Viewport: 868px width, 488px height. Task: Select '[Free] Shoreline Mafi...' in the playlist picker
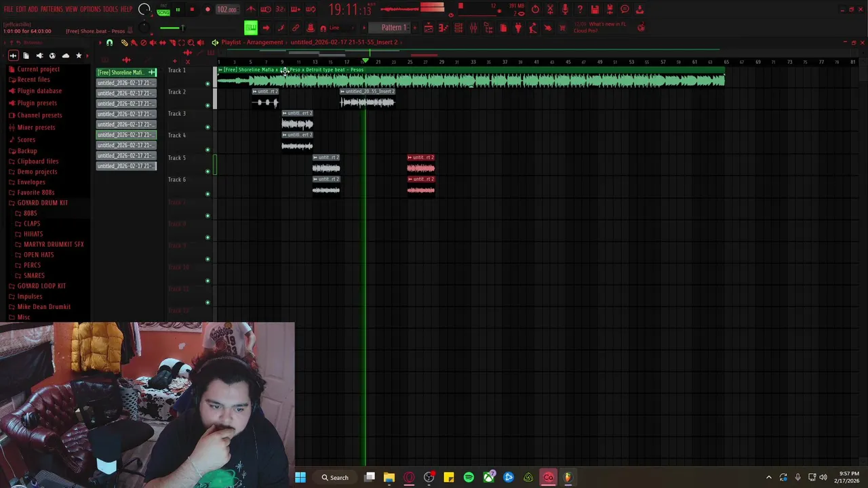[126, 73]
